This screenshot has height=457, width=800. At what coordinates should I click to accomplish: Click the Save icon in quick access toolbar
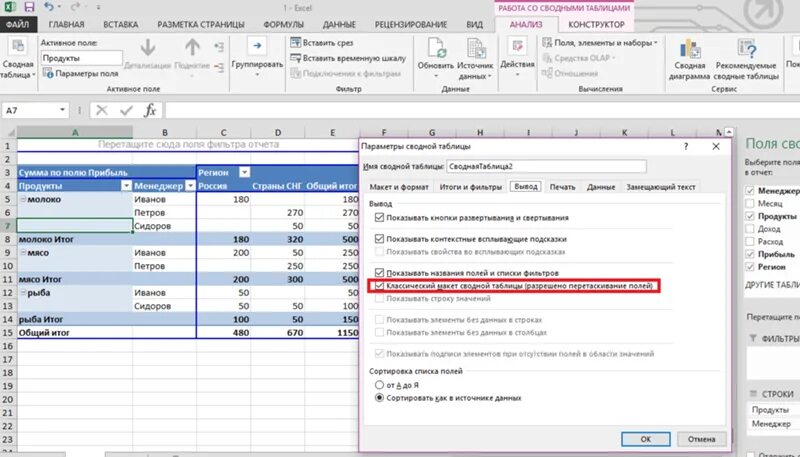tap(29, 7)
